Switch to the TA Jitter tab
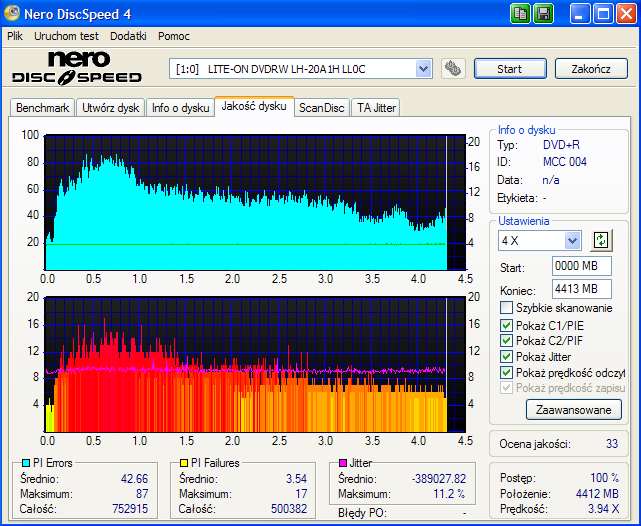 (x=376, y=108)
